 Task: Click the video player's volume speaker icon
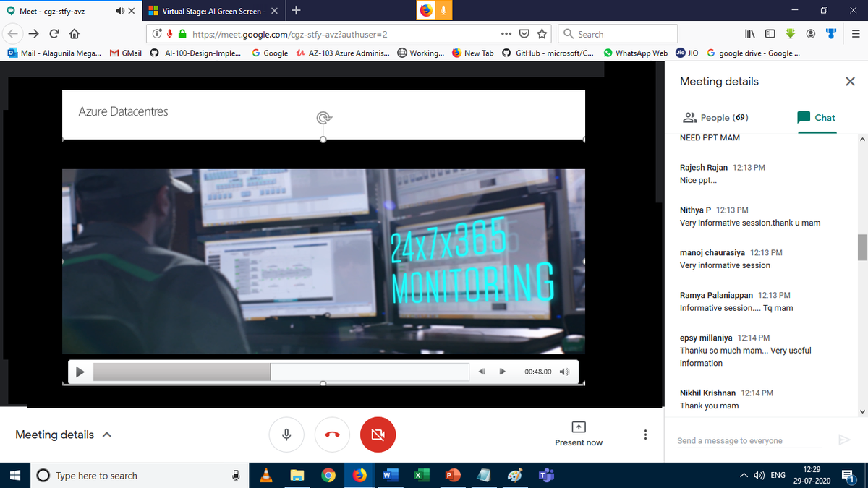coord(565,372)
